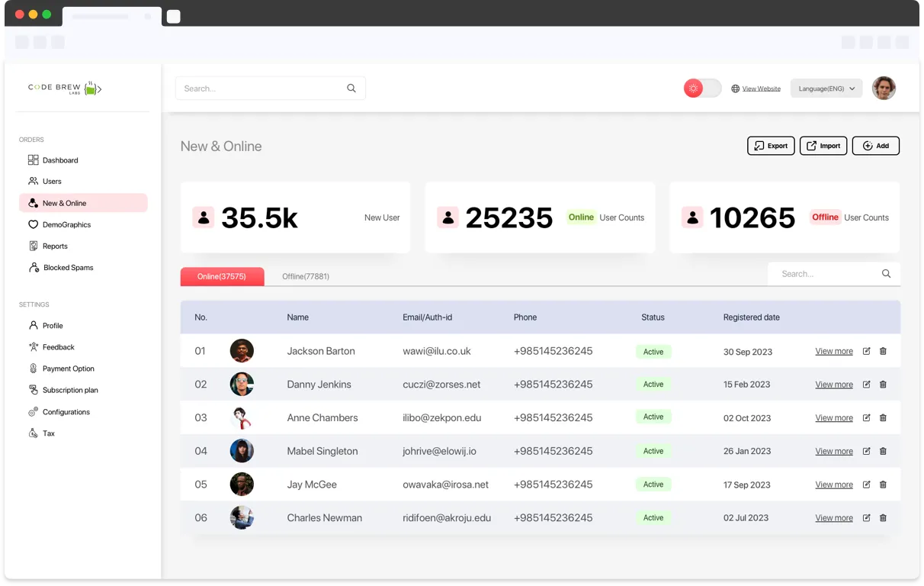Expand the Language(ENG) dropdown
Image resolution: width=924 pixels, height=586 pixels.
tap(826, 89)
